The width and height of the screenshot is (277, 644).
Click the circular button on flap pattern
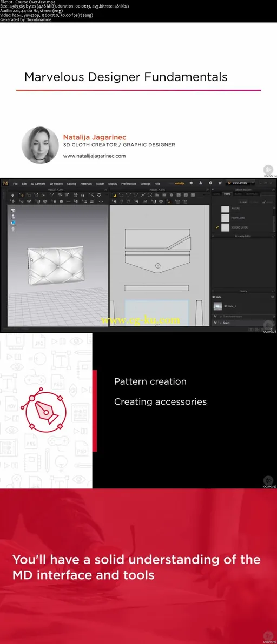coord(158,266)
